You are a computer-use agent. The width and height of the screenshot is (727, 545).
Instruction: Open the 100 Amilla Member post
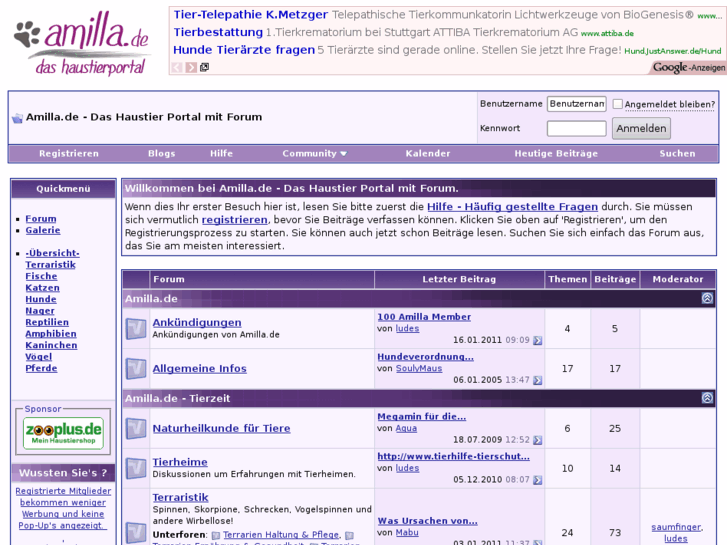[424, 317]
